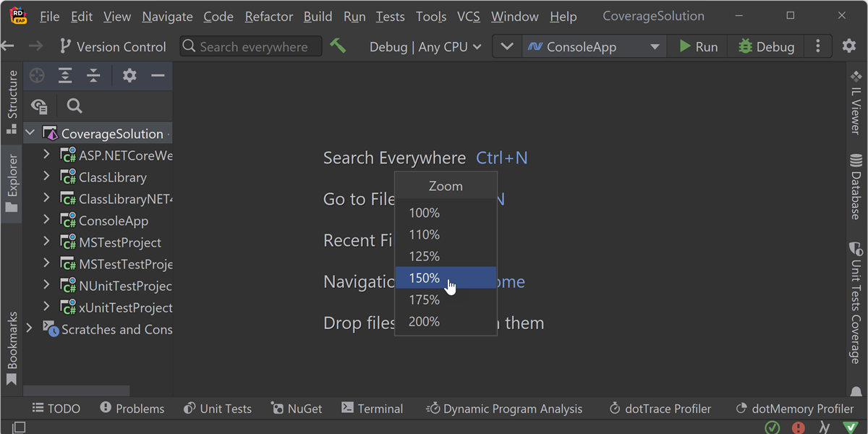The width and height of the screenshot is (868, 434).
Task: Expand the MSTestProject tree node
Action: (x=46, y=242)
